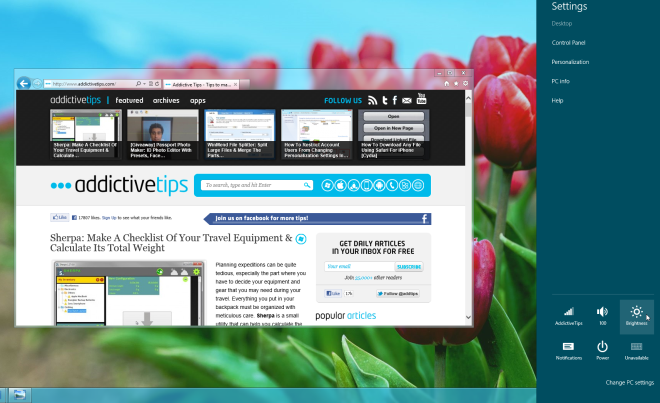Open Personalization from Settings charm

(x=570, y=62)
